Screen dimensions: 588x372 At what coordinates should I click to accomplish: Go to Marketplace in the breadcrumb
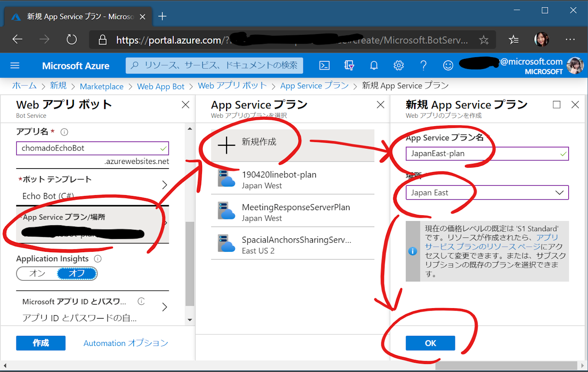coord(102,86)
